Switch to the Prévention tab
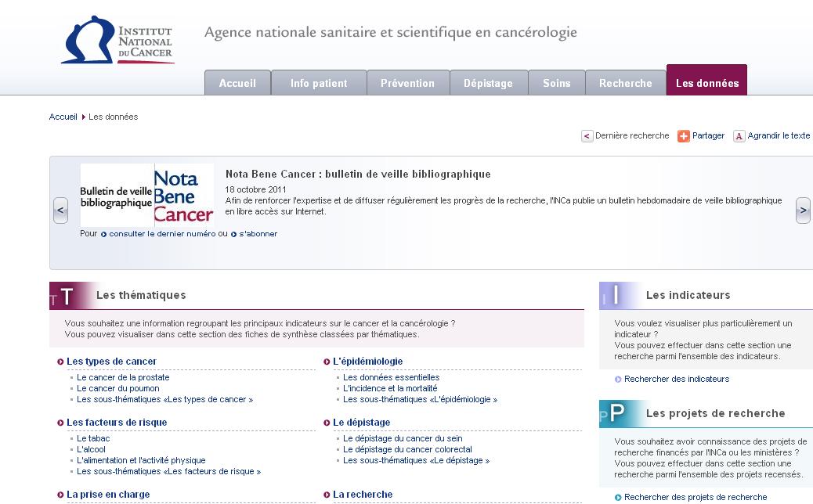Viewport: 813px width, 504px height. [x=408, y=83]
